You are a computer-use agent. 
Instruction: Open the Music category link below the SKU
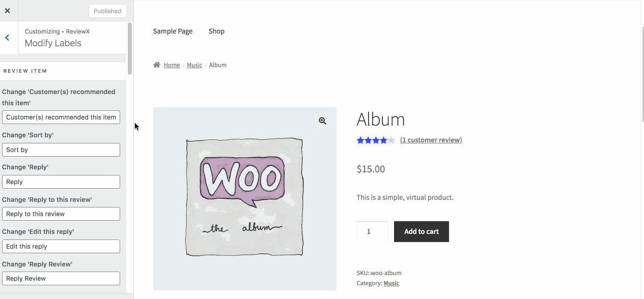(x=391, y=283)
